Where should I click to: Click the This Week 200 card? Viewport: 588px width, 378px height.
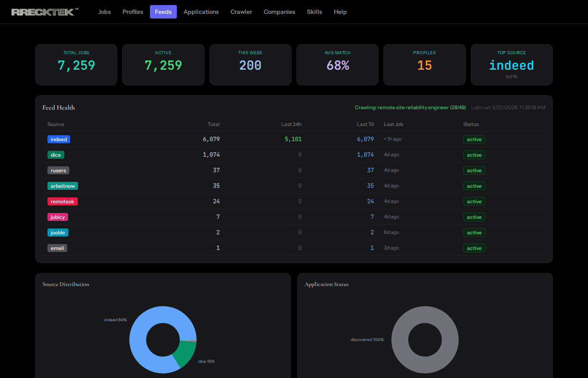(250, 65)
